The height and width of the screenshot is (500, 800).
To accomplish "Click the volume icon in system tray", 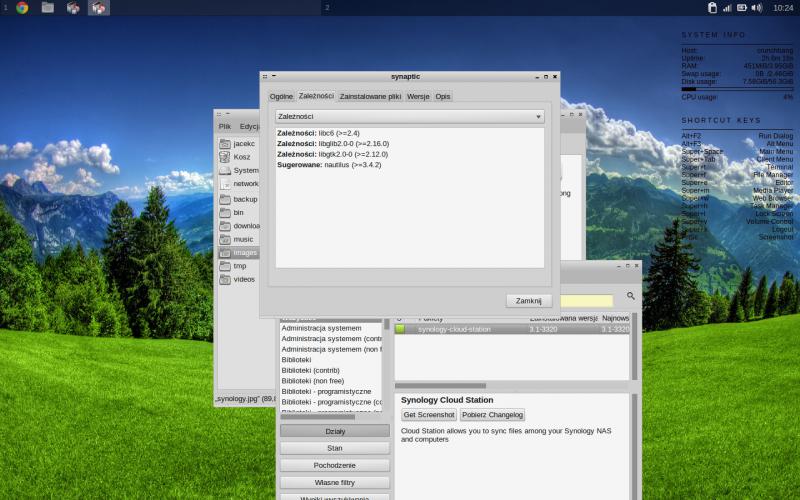I will pyautogui.click(x=757, y=8).
